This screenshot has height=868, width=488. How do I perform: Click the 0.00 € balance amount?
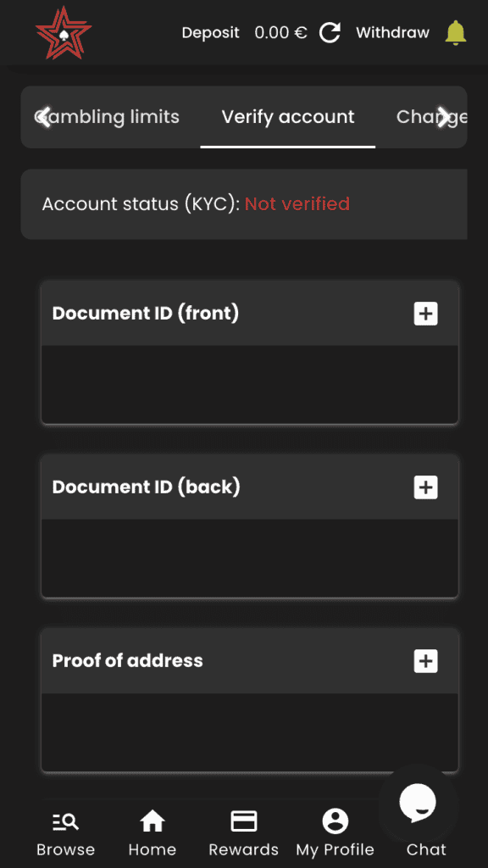click(280, 33)
